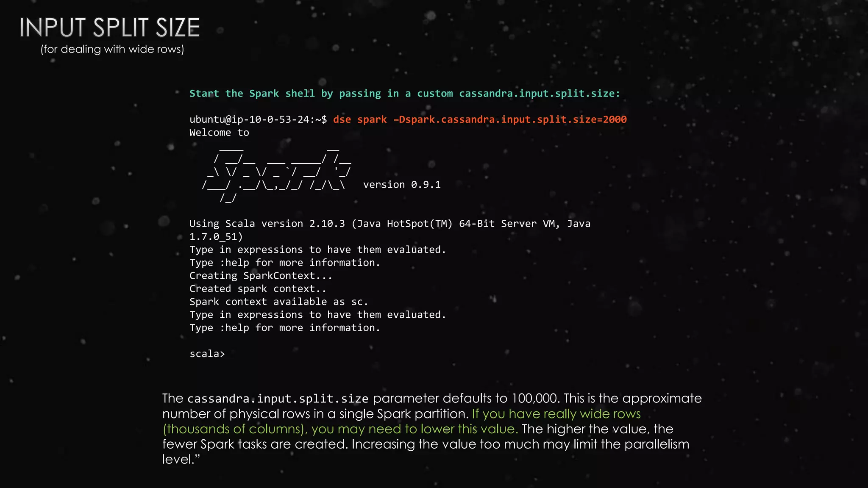The image size is (868, 488).
Task: Click the 'scala>' prompt
Action: click(207, 354)
